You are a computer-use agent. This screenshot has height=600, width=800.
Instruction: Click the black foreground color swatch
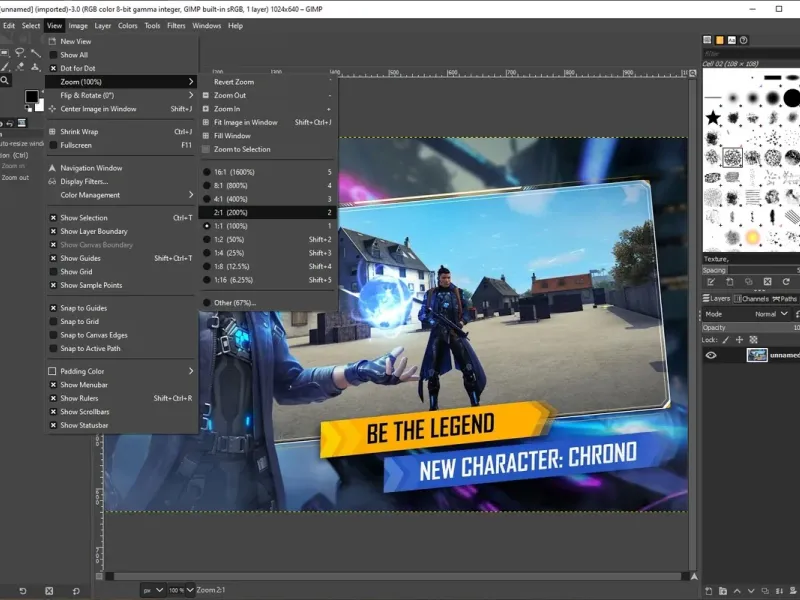pyautogui.click(x=31, y=97)
